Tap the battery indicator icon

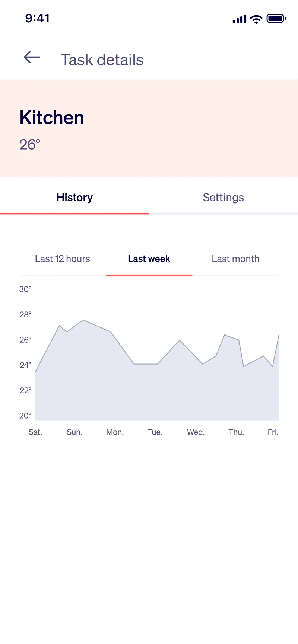coord(275,19)
